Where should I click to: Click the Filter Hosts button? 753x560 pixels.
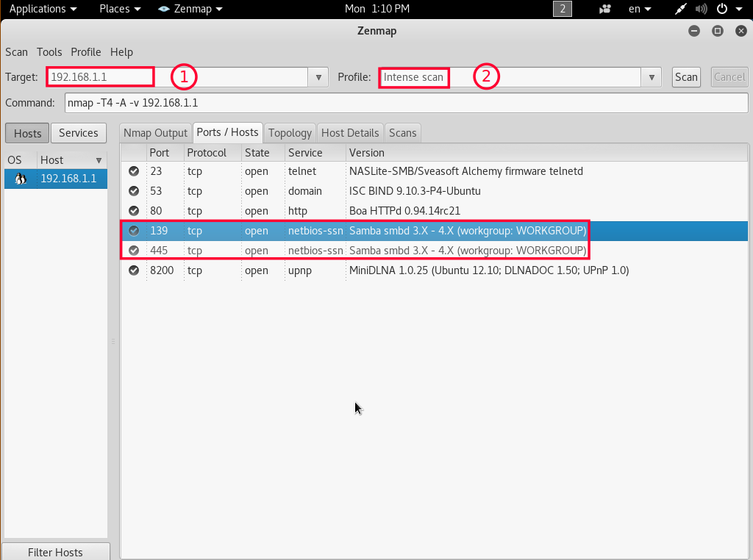click(x=55, y=552)
